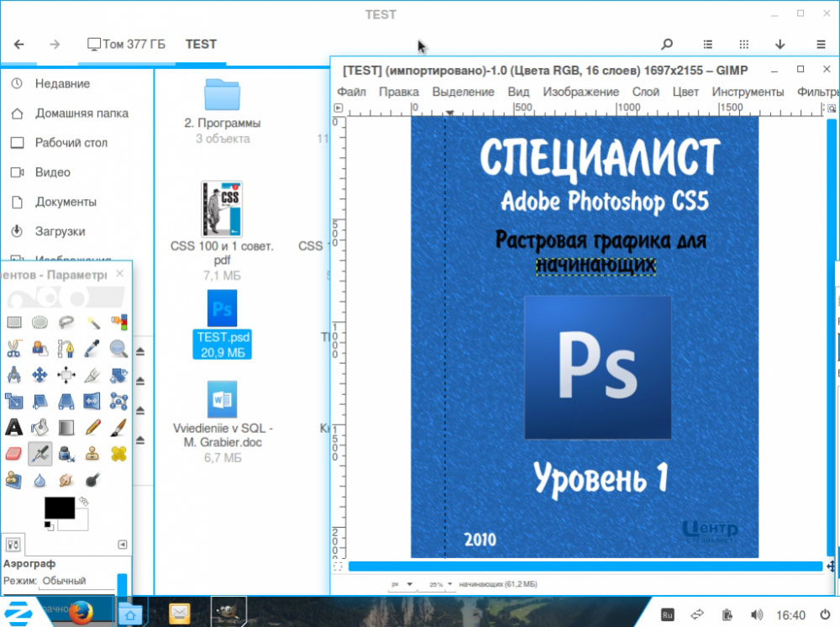Select the Paths pen tool
The height and width of the screenshot is (627, 840).
click(66, 348)
